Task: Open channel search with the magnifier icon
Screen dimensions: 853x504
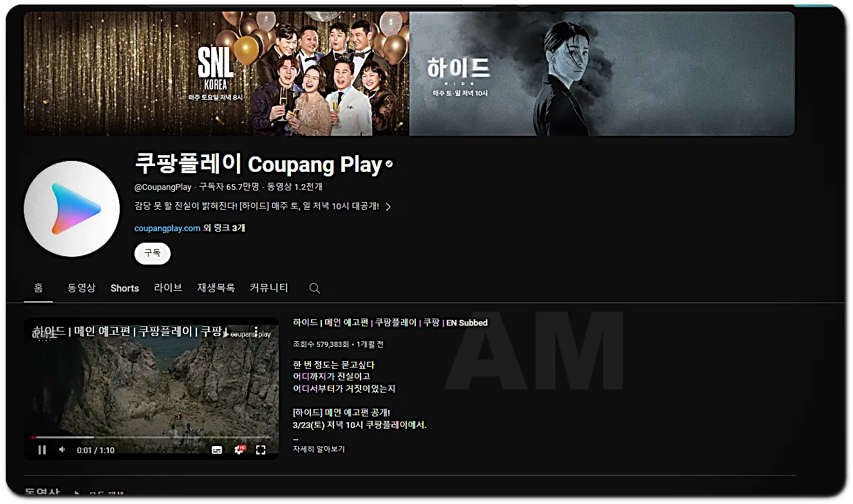Action: point(314,288)
